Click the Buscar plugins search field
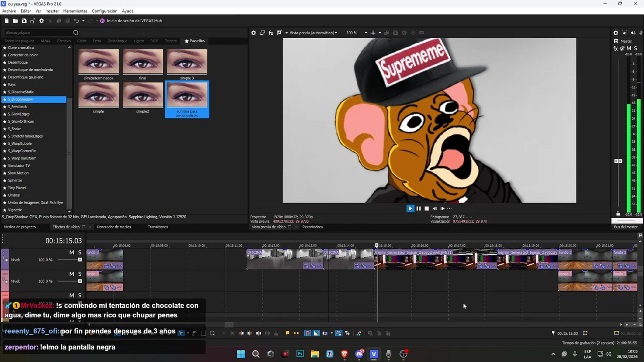 38,33
